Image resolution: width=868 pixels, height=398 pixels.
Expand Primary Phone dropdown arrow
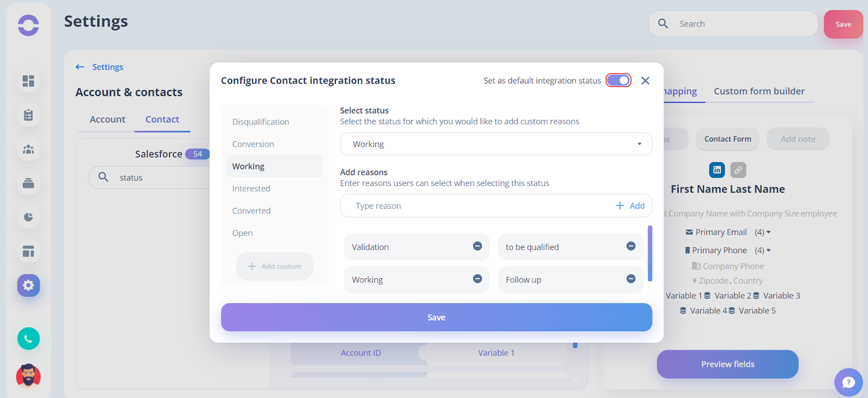pyautogui.click(x=768, y=251)
